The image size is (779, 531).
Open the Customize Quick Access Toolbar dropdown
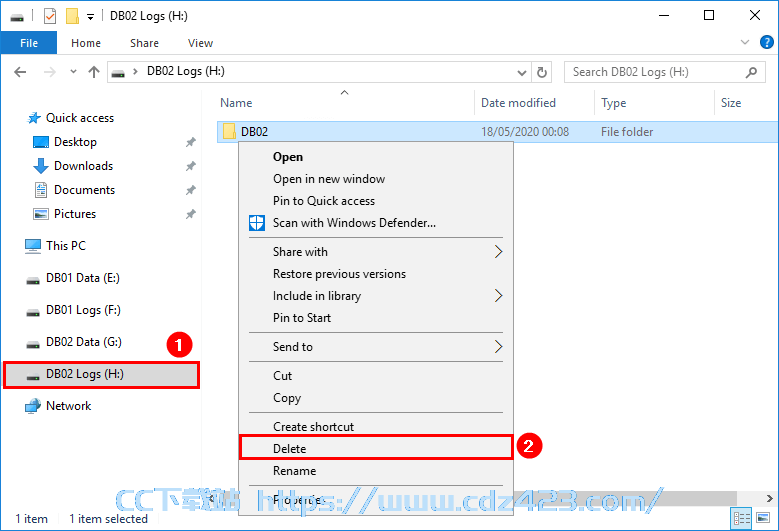90,17
